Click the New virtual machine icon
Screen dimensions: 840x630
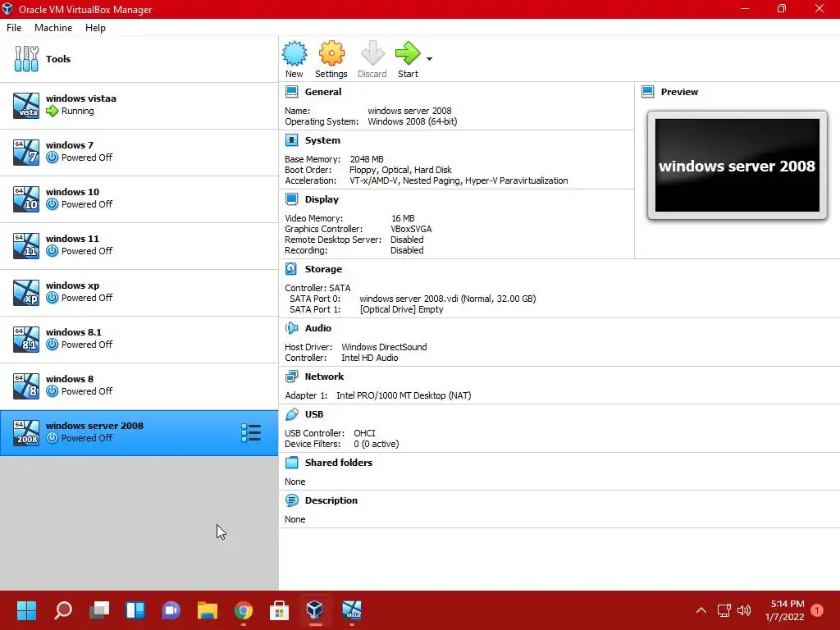coord(294,53)
